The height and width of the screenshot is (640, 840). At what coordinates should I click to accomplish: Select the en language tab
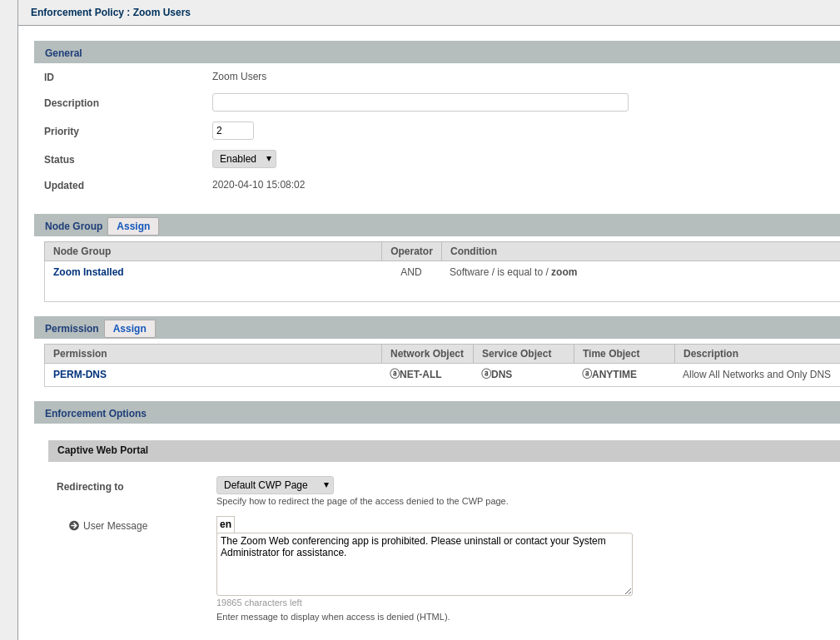[226, 524]
